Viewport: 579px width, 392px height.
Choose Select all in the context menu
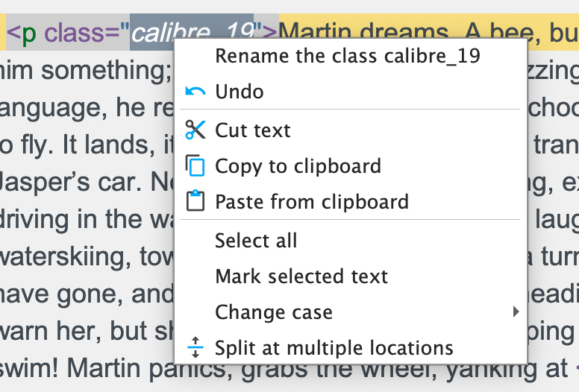256,241
